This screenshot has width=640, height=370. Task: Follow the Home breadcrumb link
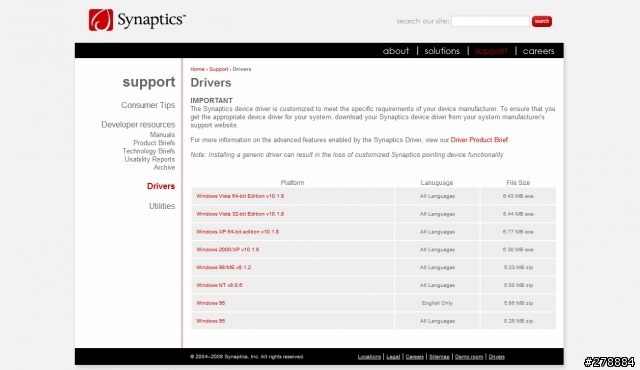click(197, 69)
